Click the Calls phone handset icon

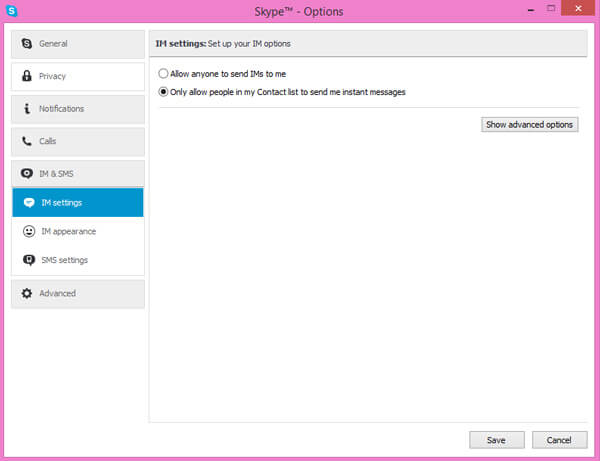click(27, 141)
